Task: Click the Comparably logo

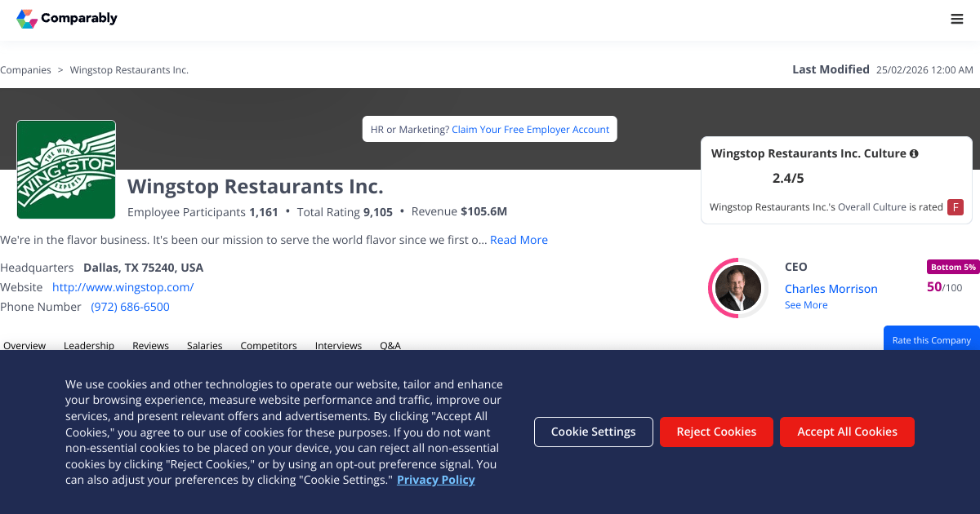Action: [67, 18]
